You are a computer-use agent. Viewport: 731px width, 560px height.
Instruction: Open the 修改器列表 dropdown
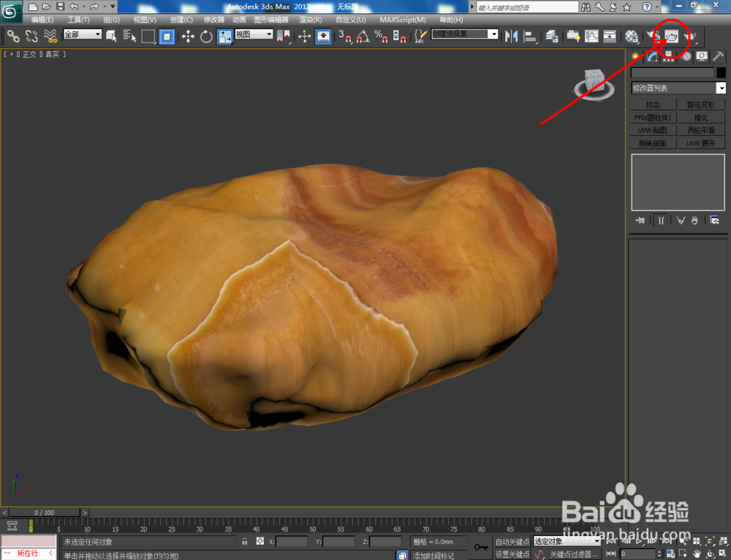click(x=678, y=88)
